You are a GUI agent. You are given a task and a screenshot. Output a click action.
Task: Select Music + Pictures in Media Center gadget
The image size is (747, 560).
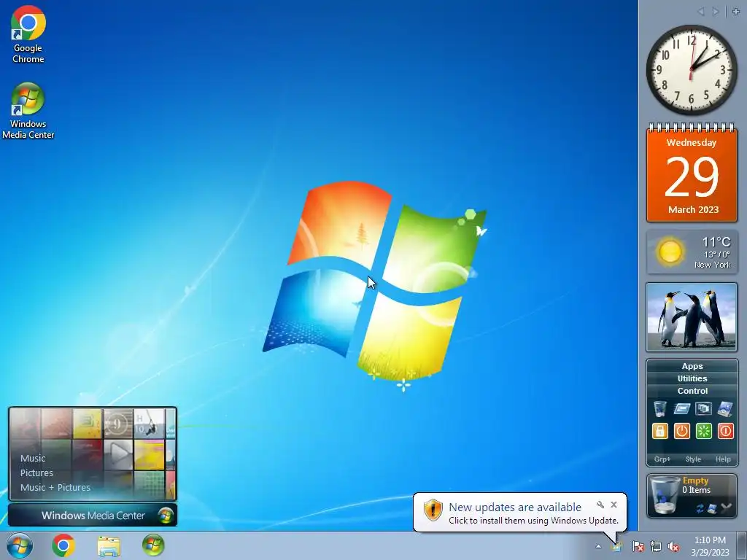pyautogui.click(x=55, y=487)
